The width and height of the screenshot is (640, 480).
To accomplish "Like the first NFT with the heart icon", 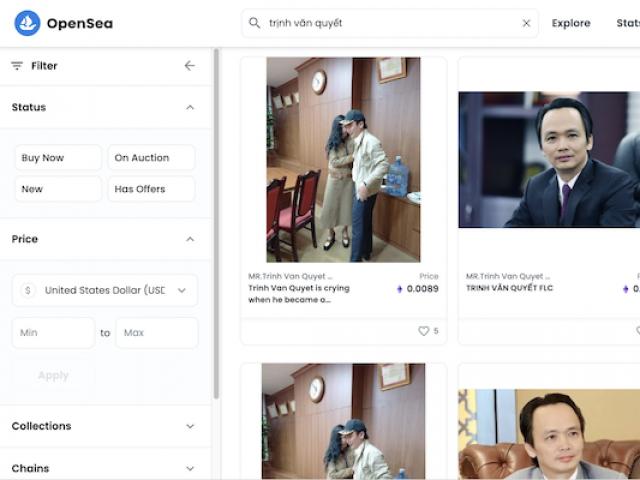I will pos(423,331).
